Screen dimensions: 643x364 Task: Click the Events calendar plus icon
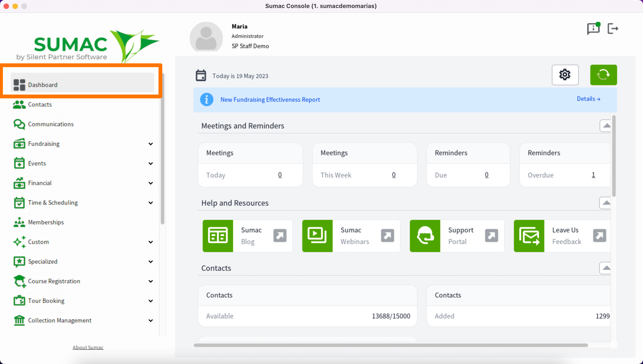point(19,163)
